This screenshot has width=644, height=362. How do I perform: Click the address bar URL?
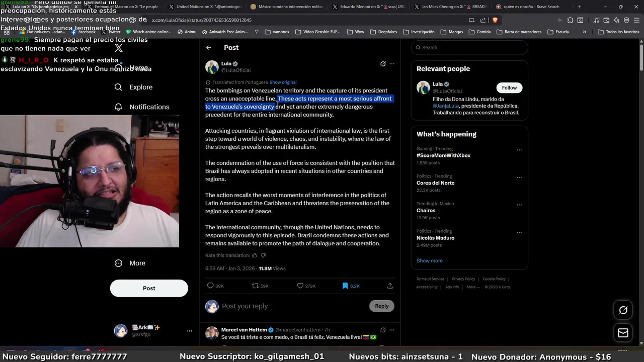[x=202, y=20]
